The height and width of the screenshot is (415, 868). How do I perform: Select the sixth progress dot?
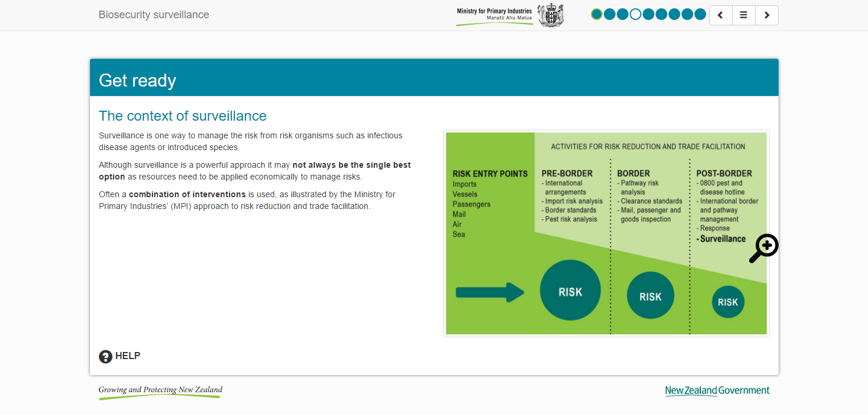(x=661, y=14)
